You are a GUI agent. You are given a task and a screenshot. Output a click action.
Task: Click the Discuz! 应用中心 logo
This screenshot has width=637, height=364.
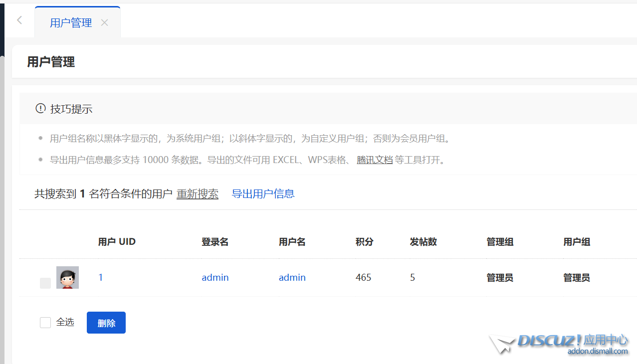[559, 344]
